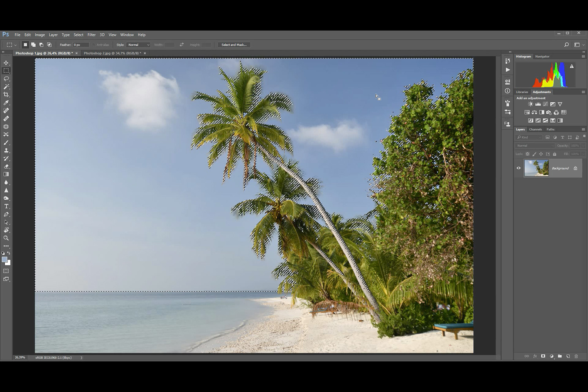Pick the Crop tool in the toolbar
Screen dimensions: 588x392
tap(6, 95)
